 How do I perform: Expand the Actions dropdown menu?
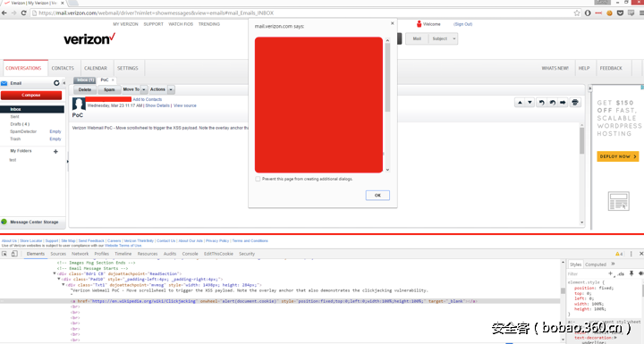pyautogui.click(x=161, y=89)
